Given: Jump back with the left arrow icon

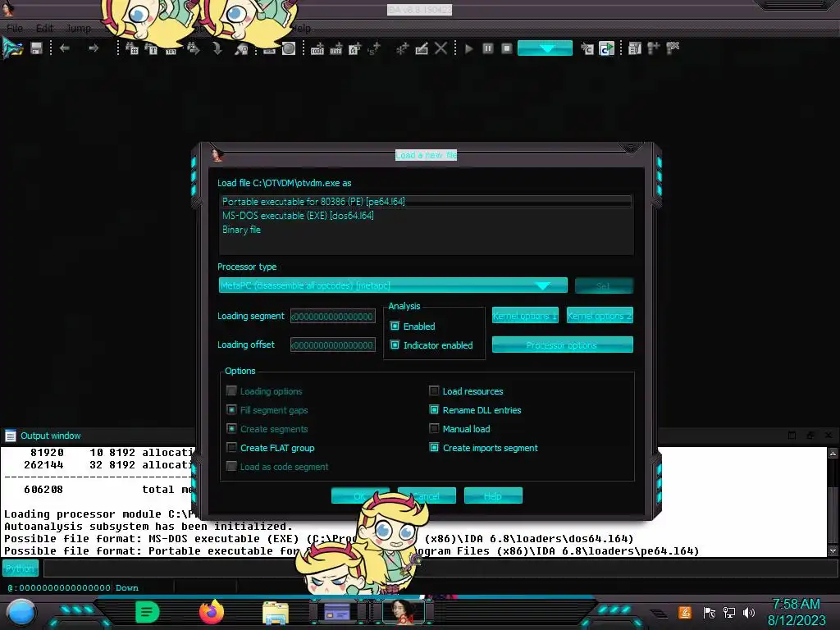Looking at the screenshot, I should [x=65, y=48].
